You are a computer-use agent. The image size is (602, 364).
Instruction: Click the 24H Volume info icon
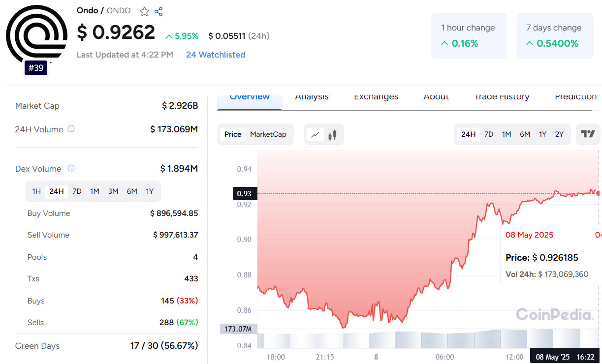(71, 129)
